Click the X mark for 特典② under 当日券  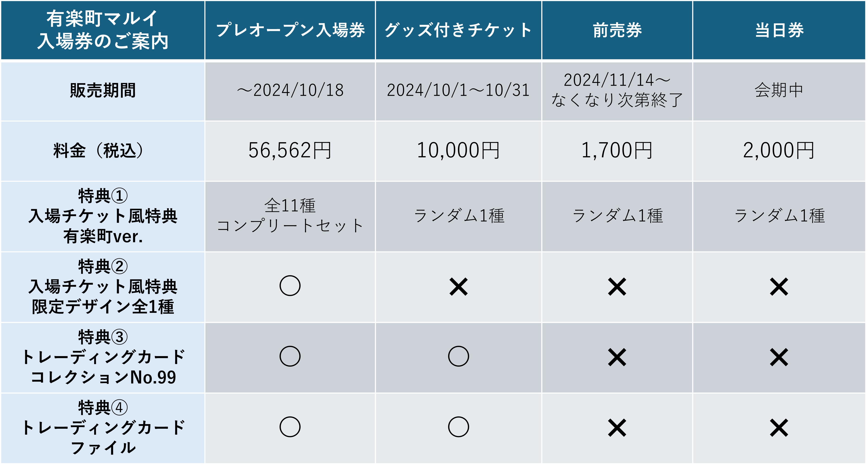pyautogui.click(x=779, y=287)
